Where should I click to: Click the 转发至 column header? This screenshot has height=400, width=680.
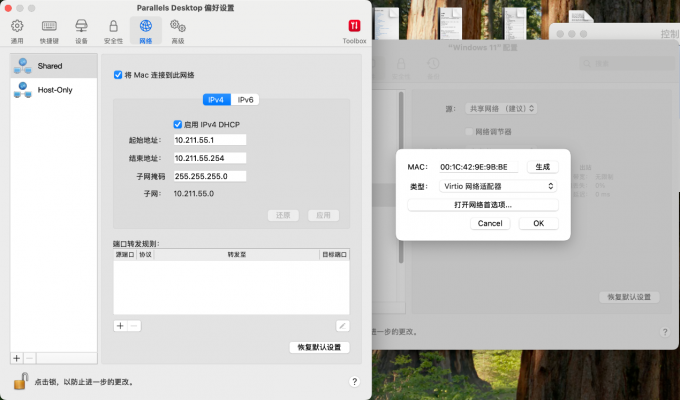point(237,255)
